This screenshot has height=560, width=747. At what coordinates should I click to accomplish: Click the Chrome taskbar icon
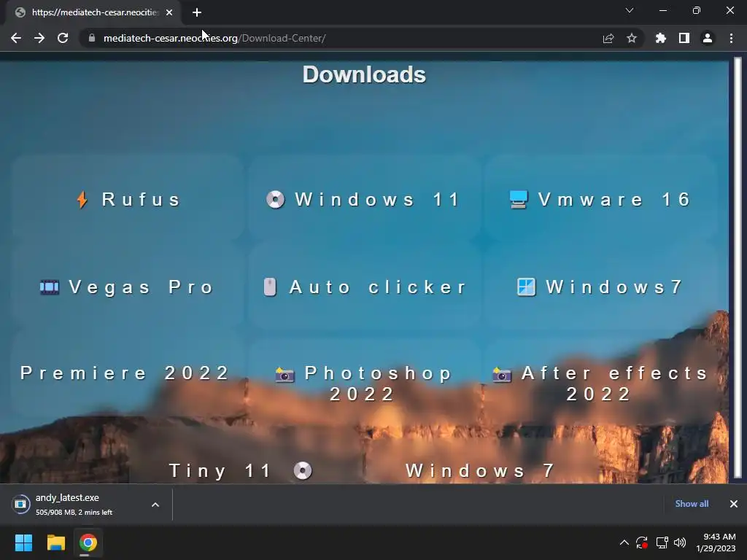(x=88, y=542)
